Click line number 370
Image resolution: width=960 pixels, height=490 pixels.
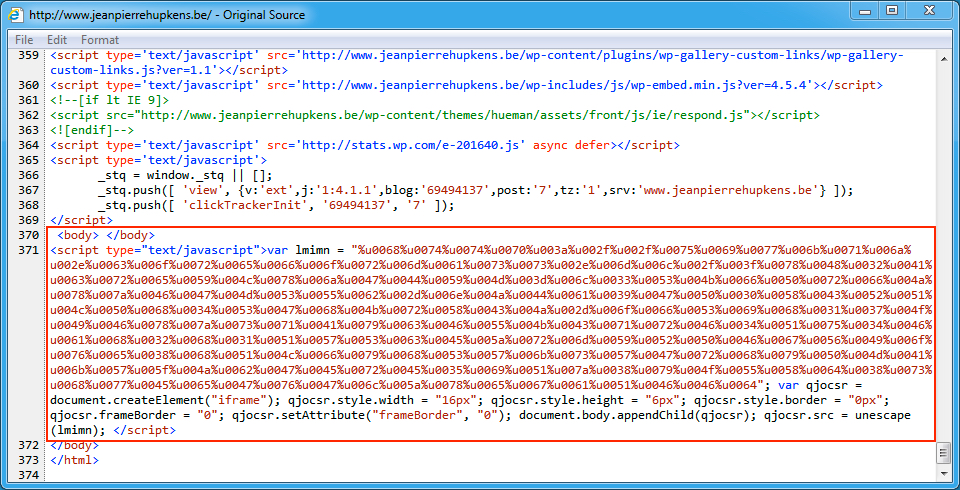[x=28, y=235]
